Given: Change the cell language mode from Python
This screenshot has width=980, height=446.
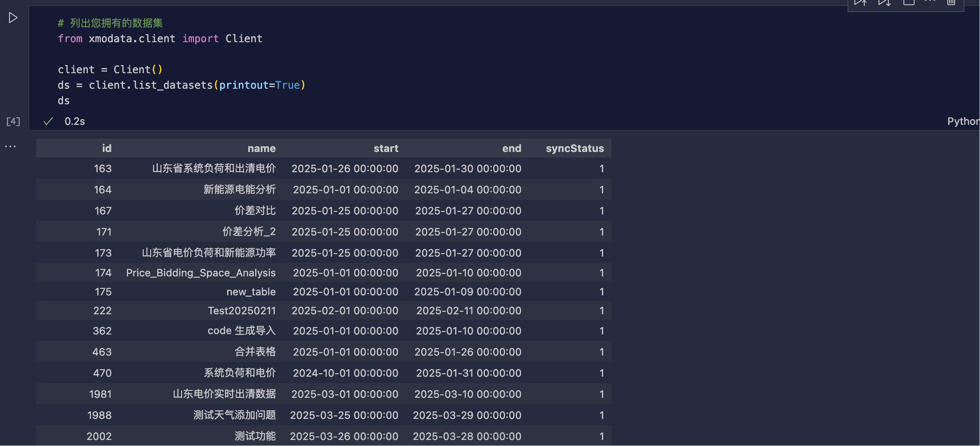Looking at the screenshot, I should (963, 121).
